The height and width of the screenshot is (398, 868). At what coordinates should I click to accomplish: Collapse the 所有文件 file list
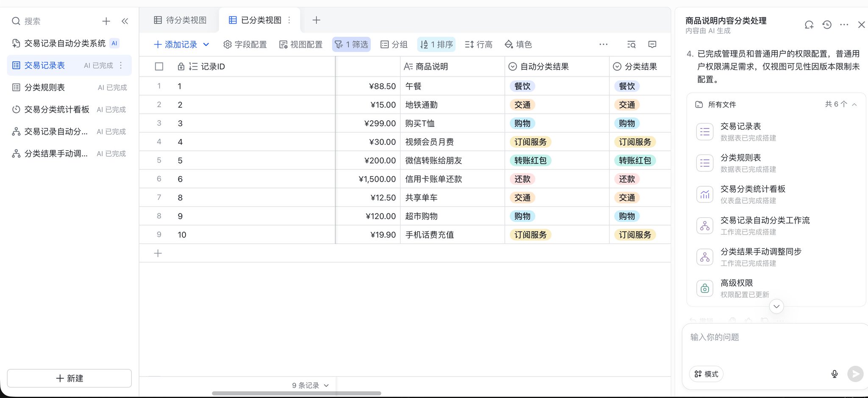[854, 104]
